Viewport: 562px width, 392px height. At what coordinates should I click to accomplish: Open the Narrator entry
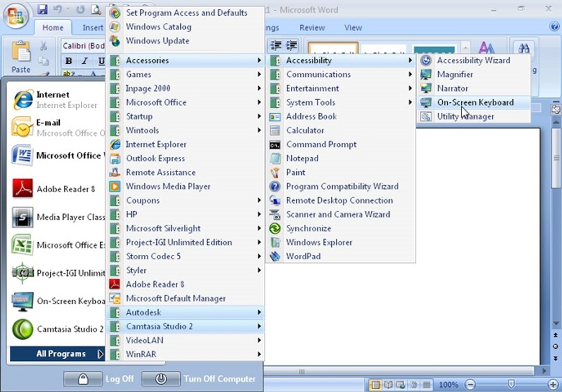pos(473,89)
